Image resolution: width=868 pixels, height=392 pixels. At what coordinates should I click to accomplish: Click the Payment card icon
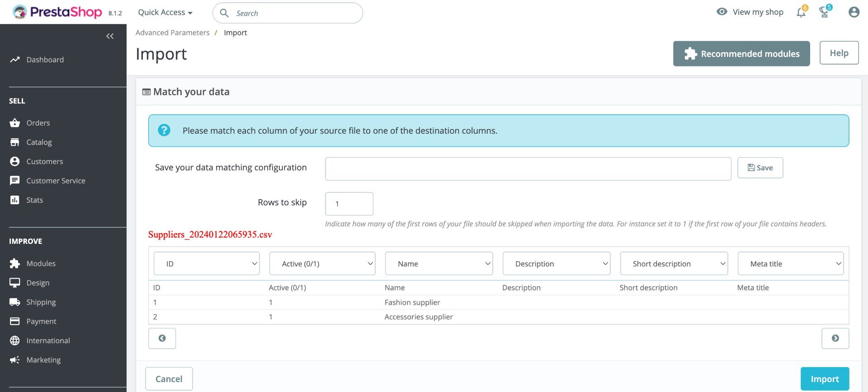pos(15,321)
